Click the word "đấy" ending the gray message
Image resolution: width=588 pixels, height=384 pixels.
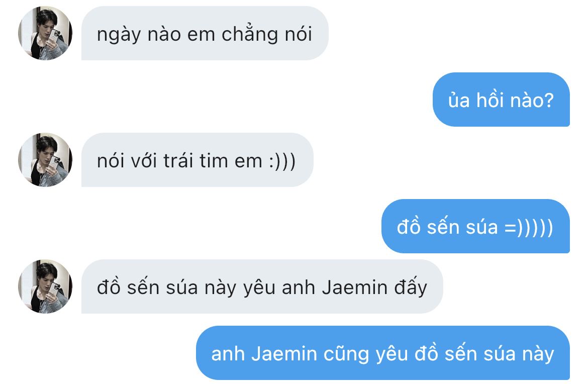[410, 287]
